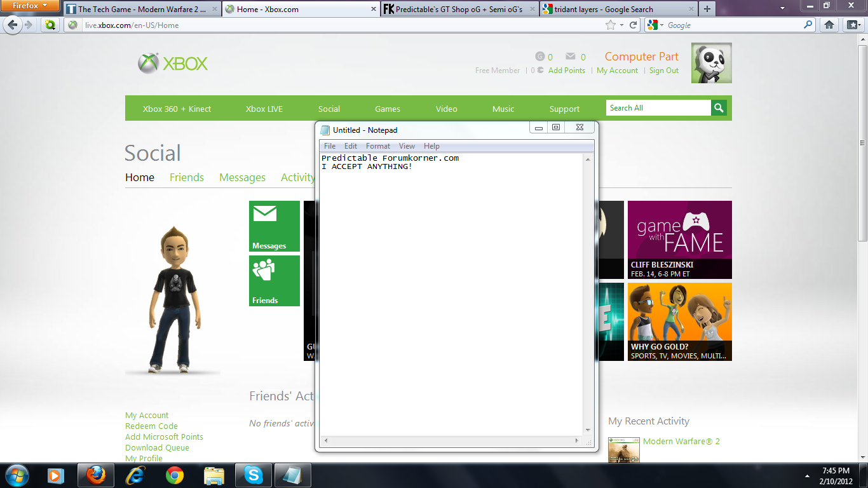Open the Music navigation menu

click(x=503, y=109)
